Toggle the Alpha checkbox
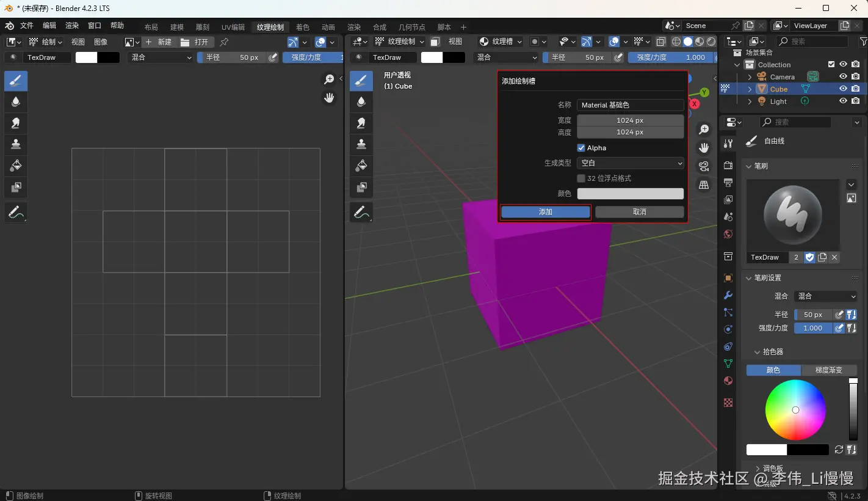 [x=581, y=148]
